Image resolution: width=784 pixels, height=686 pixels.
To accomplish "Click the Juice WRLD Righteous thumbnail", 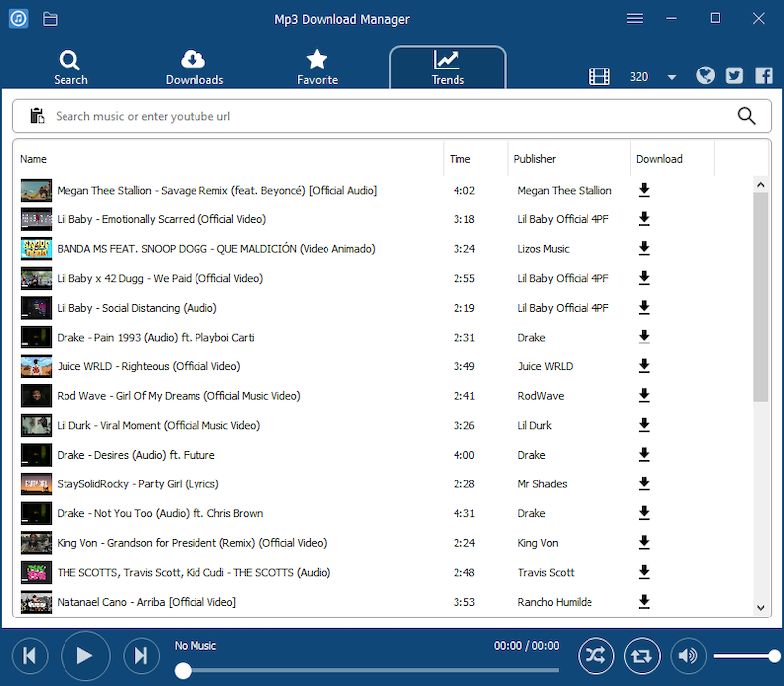I will click(36, 366).
